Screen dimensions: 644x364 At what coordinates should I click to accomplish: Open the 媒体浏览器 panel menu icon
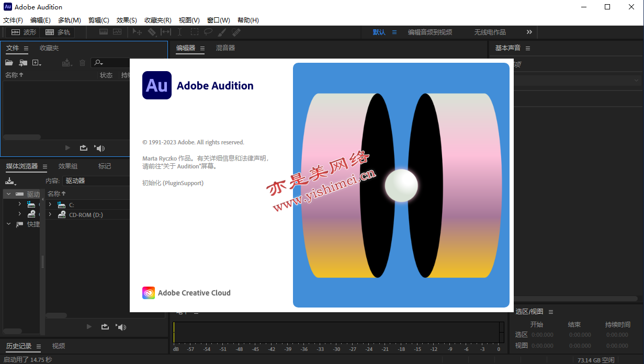45,167
